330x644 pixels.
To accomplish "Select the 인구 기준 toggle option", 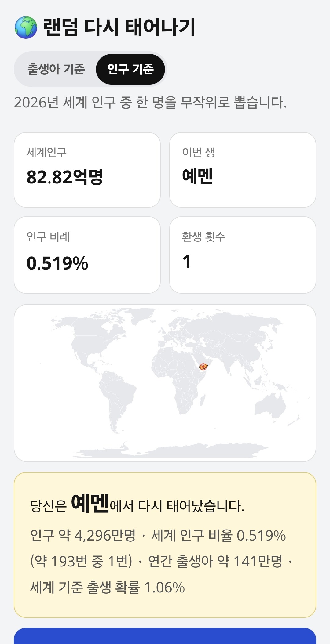I will pyautogui.click(x=130, y=69).
